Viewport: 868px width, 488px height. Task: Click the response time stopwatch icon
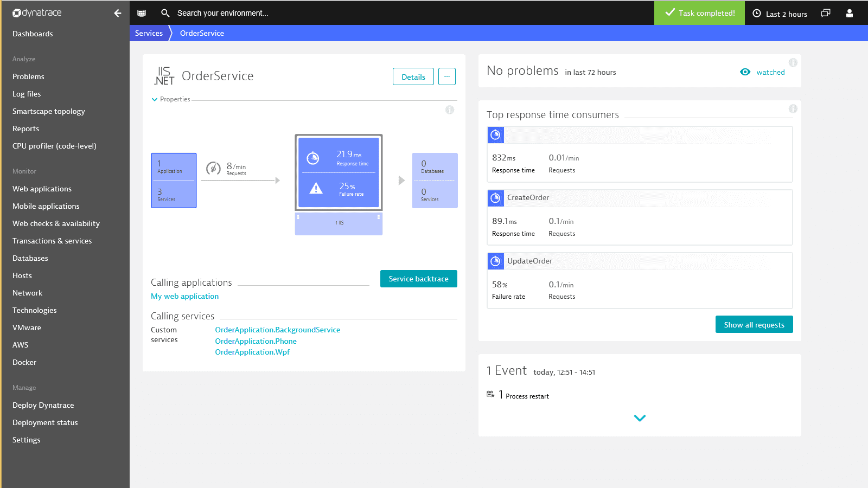[x=313, y=158]
